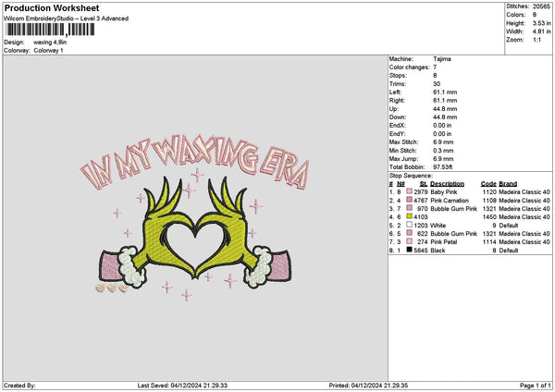This screenshot has width=555, height=392.
Task: Click the 'St.' column header
Action: pos(424,184)
